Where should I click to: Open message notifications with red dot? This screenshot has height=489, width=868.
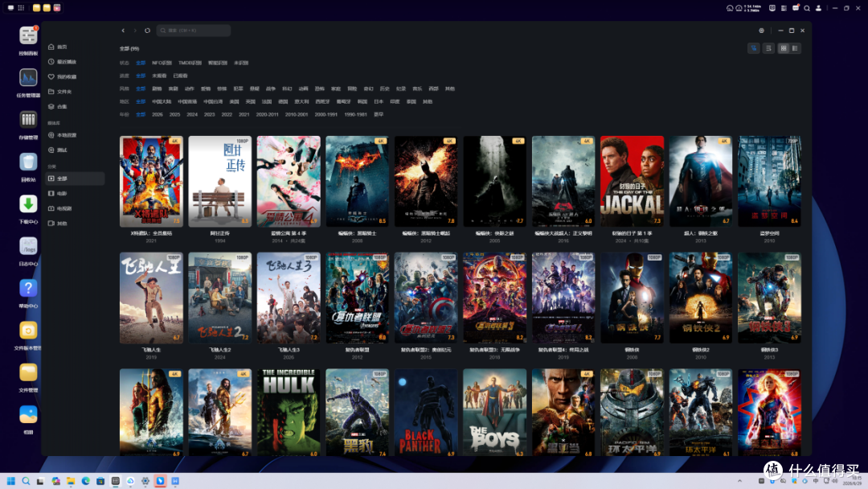[x=796, y=8]
